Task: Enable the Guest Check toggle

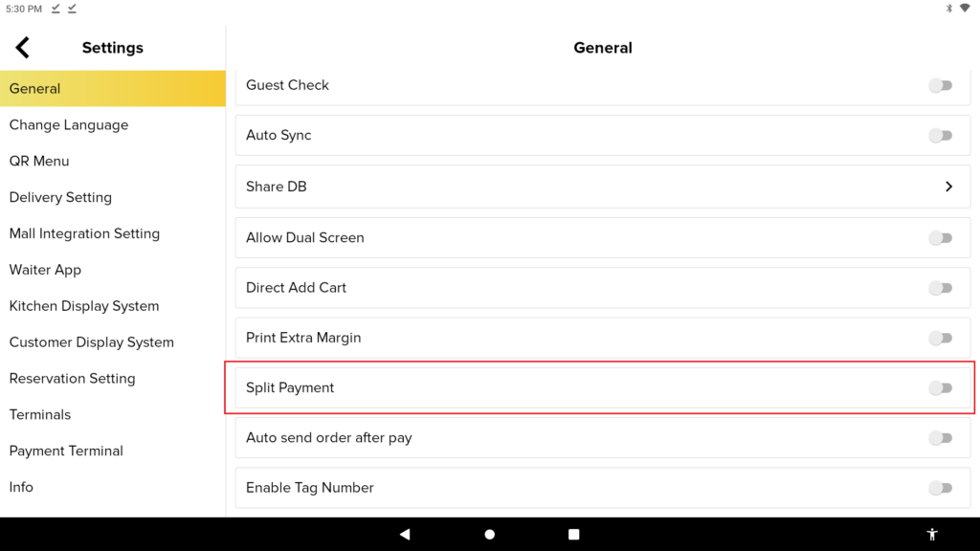Action: 941,85
